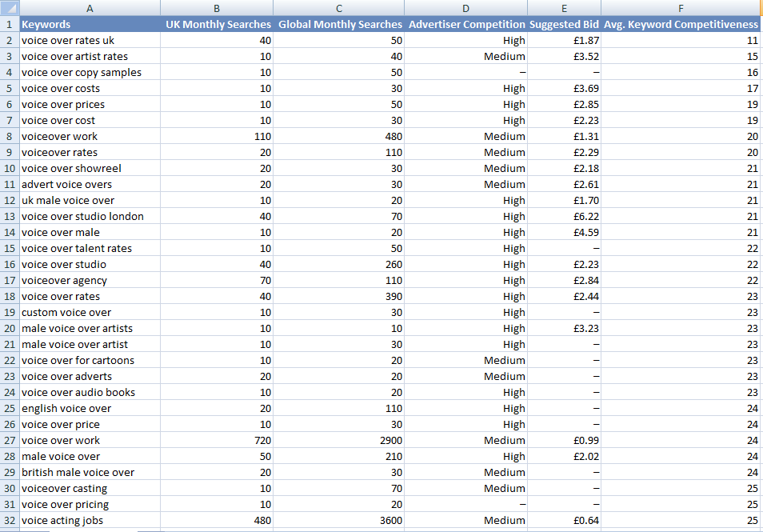Viewport: 763px width, 532px height.
Task: Click UK searches value 720
Action: [x=217, y=441]
